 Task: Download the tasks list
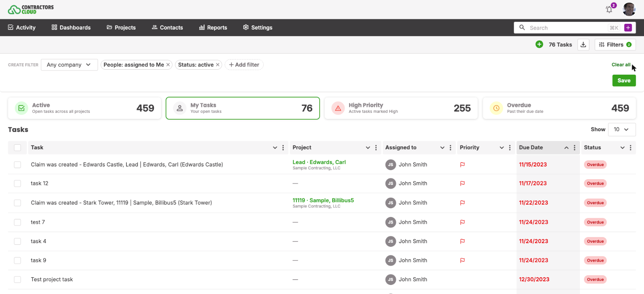(x=583, y=45)
